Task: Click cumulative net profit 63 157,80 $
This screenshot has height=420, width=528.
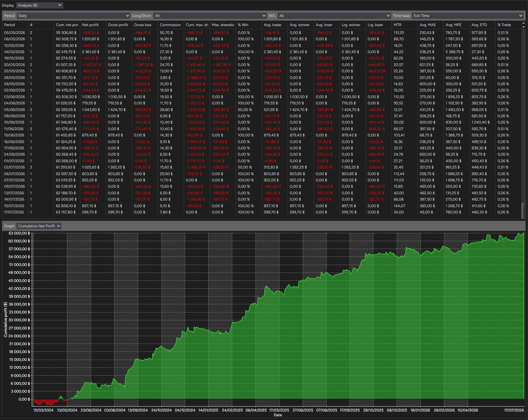Action: (x=66, y=212)
